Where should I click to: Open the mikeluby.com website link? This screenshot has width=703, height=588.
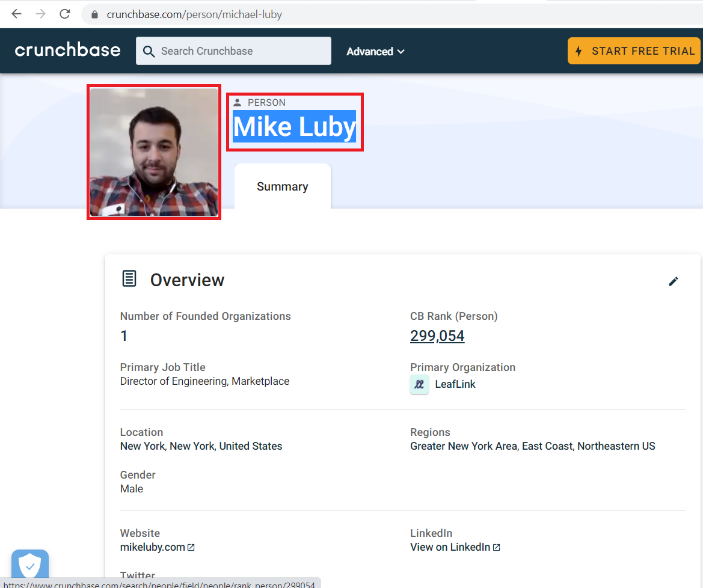point(152,547)
